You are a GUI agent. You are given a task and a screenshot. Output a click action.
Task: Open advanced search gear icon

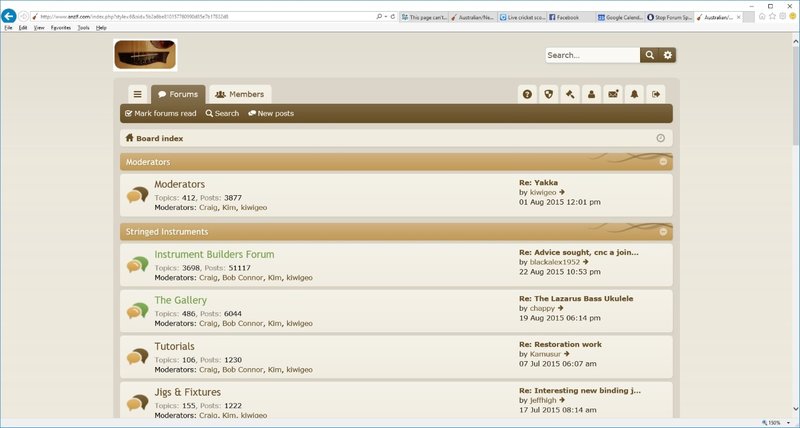[x=667, y=55]
